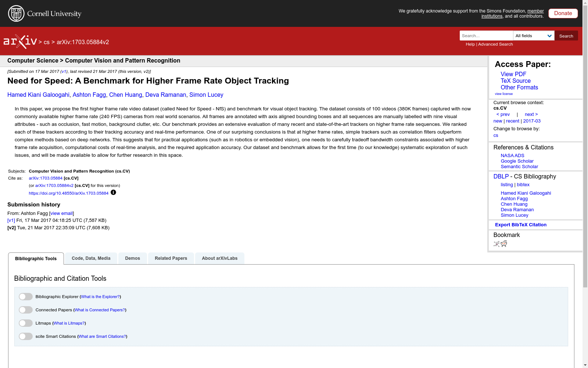Open the arXiv home logo
This screenshot has width=588, height=368.
[20, 42]
